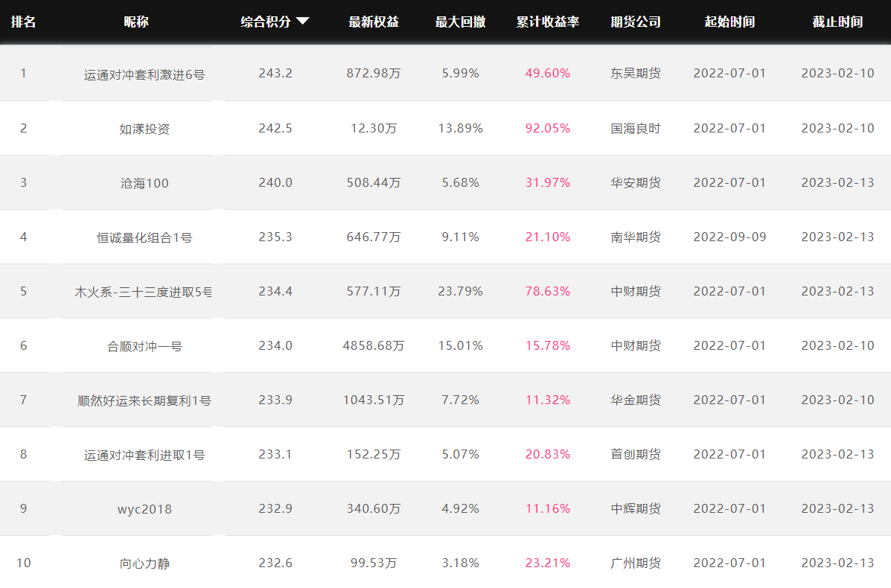Open 顺然好运来长期复利1号 account
891x588 pixels.
coord(144,400)
